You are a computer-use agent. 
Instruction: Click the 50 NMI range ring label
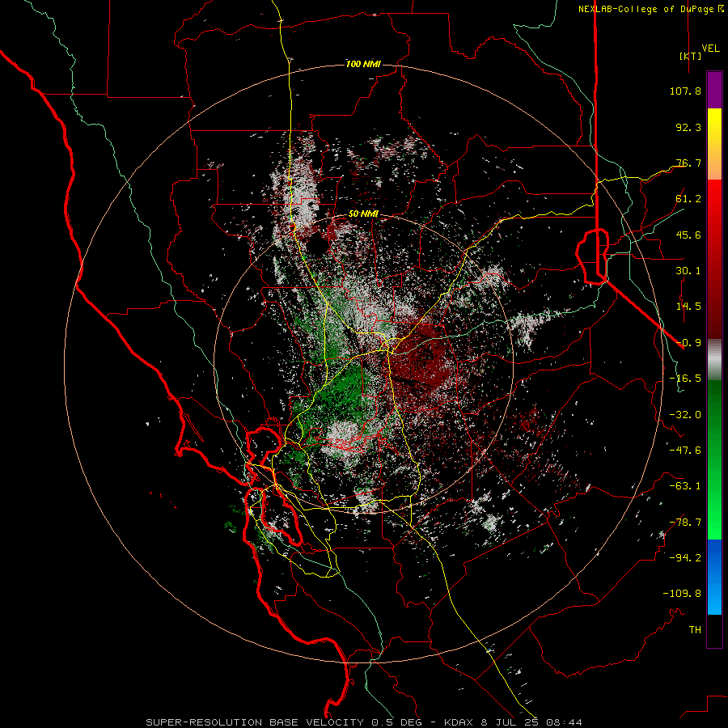(363, 214)
